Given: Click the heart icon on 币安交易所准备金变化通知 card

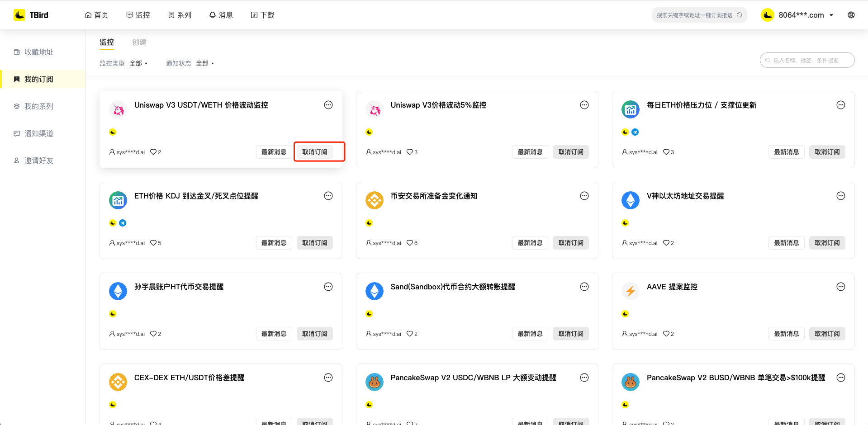Looking at the screenshot, I should pos(409,243).
